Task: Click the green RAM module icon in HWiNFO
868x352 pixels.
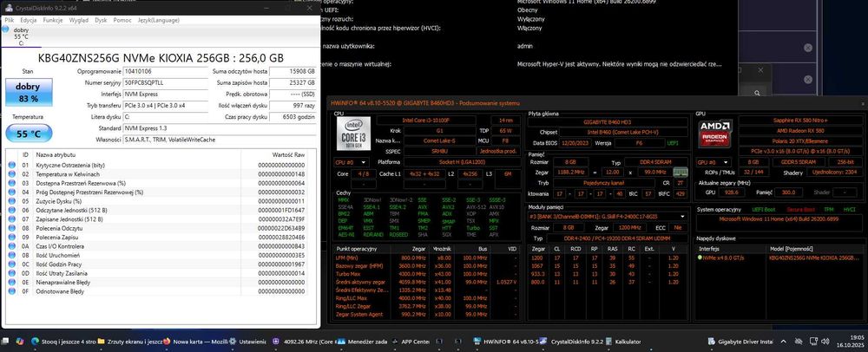Action: point(680,173)
